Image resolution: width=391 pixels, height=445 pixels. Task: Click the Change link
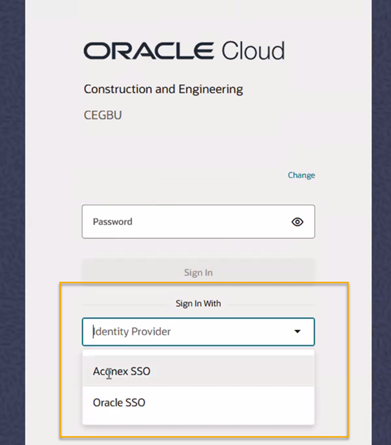click(x=301, y=175)
